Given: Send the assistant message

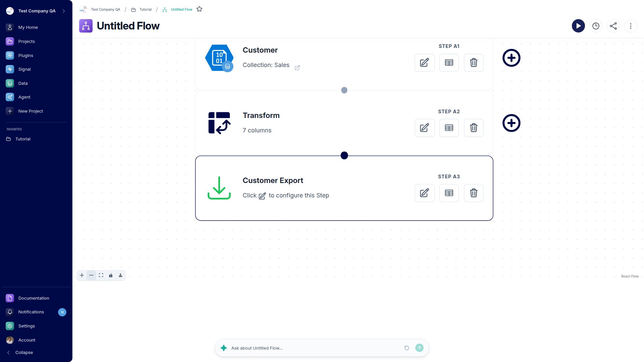Looking at the screenshot, I should click(x=419, y=348).
